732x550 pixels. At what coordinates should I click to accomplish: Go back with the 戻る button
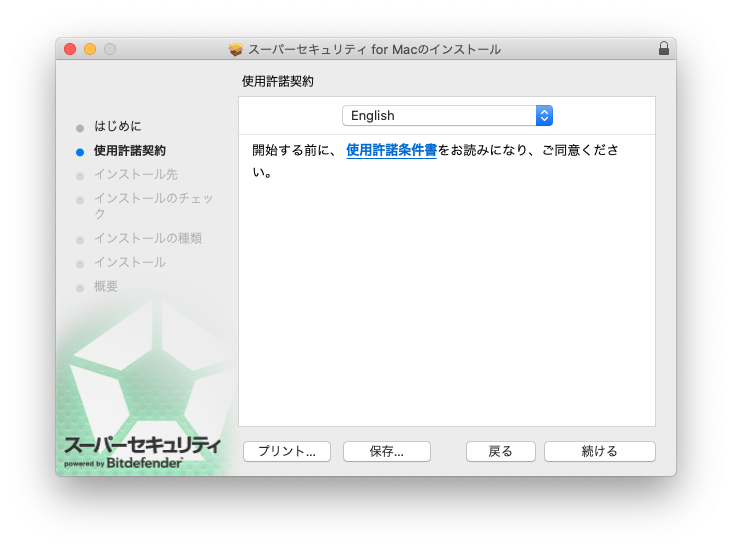tap(500, 451)
